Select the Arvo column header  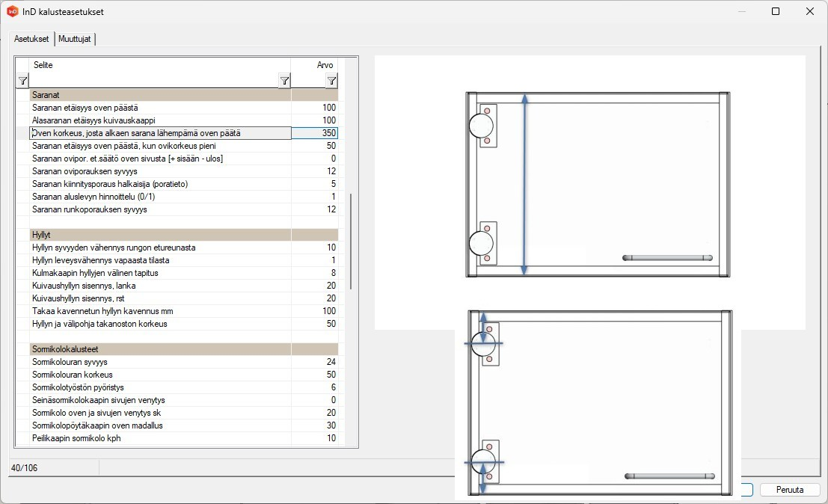click(315, 65)
